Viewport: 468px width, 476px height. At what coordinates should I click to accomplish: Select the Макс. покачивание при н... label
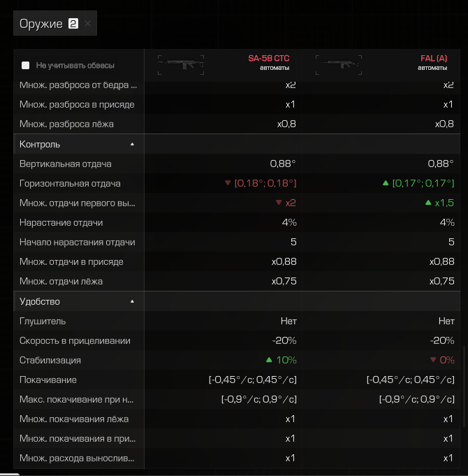(76, 400)
